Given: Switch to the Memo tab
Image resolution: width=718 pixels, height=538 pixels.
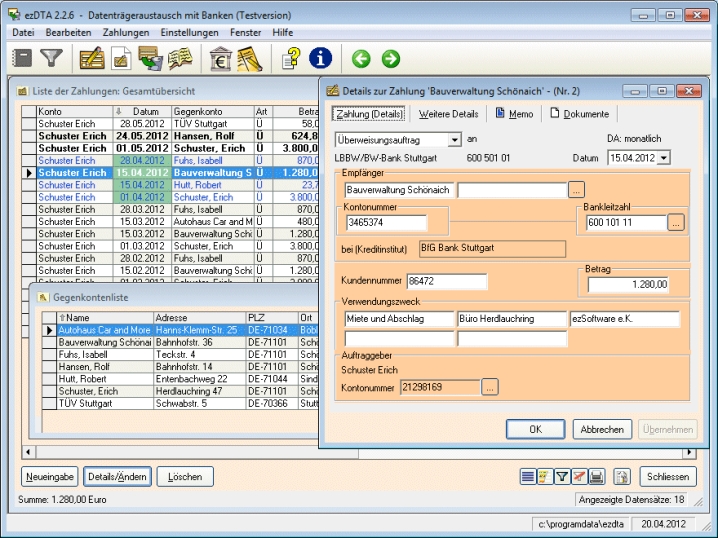Looking at the screenshot, I should pyautogui.click(x=514, y=114).
